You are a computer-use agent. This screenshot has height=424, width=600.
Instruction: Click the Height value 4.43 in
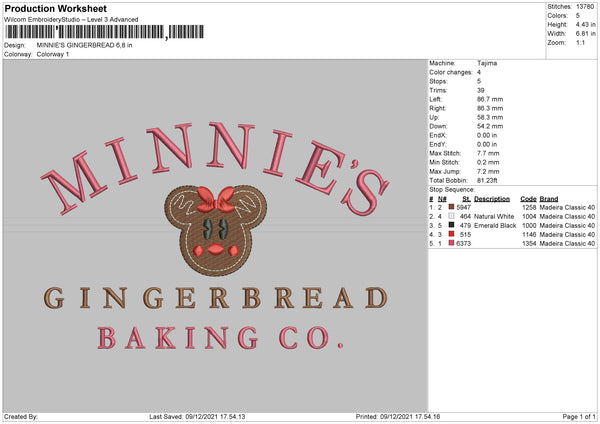click(x=585, y=24)
